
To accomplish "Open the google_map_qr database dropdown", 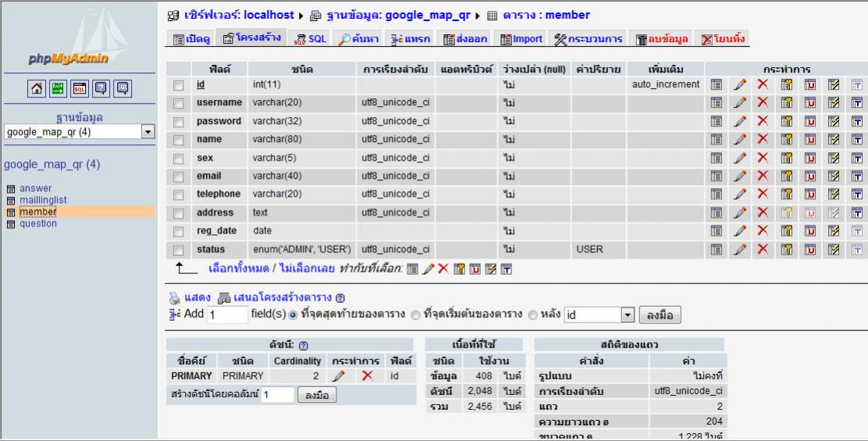I will (79, 132).
